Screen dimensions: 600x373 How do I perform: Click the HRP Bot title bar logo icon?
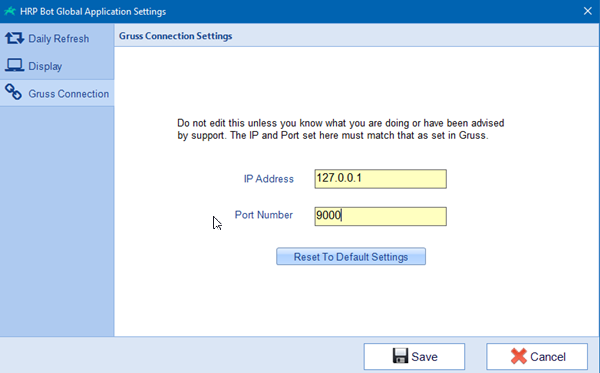10,11
